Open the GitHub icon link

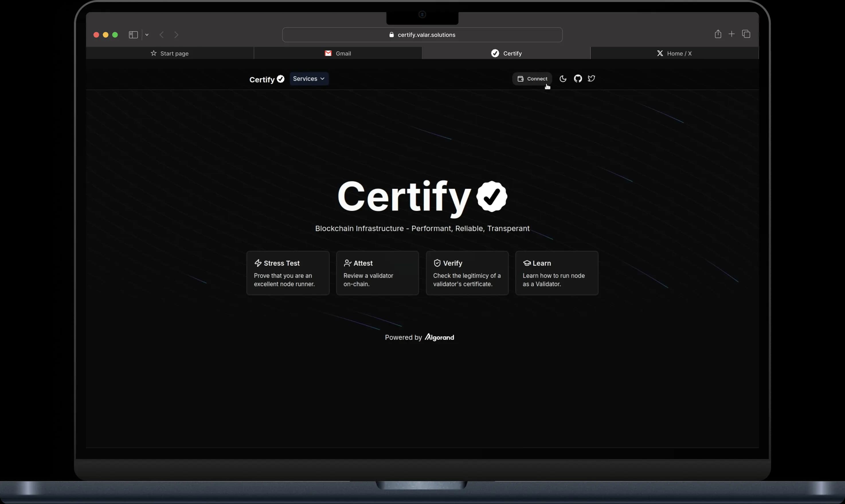tap(578, 79)
